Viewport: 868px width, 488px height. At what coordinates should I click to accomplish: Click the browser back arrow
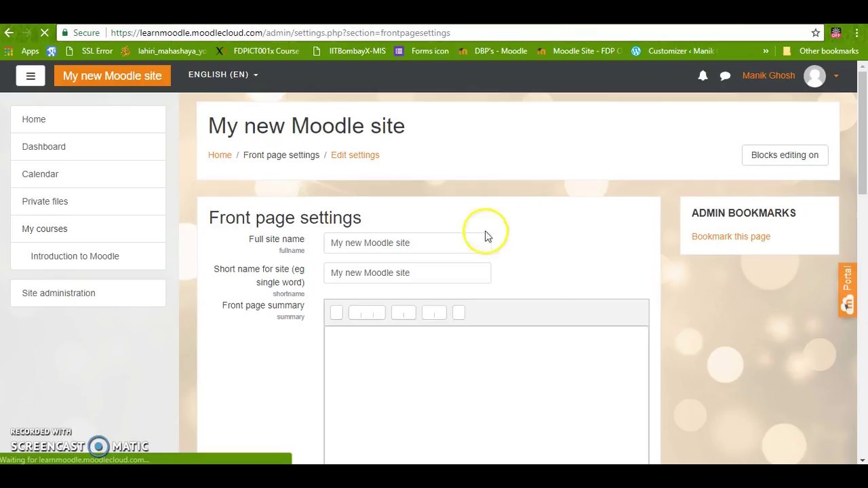(9, 33)
